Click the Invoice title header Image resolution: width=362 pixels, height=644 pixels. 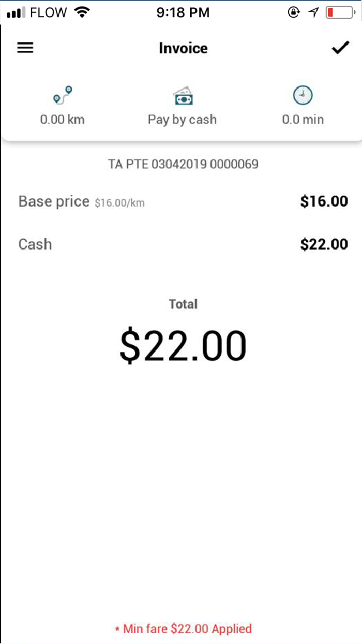(183, 48)
